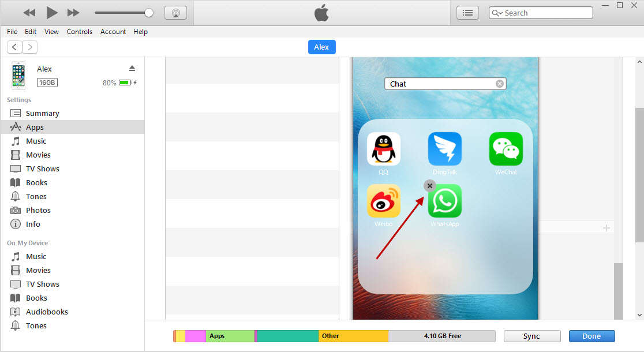644x352 pixels.
Task: Add a new page with plus icon
Action: point(606,228)
